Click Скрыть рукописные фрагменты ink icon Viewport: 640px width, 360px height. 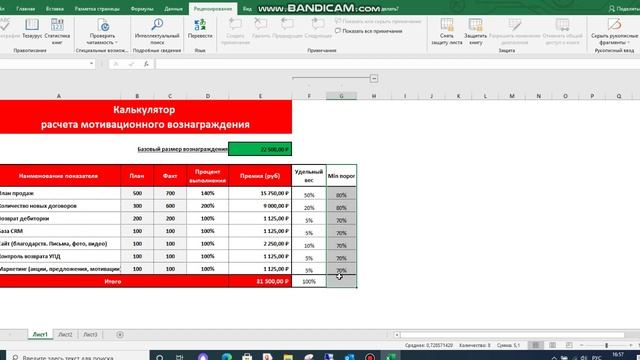click(x=614, y=24)
